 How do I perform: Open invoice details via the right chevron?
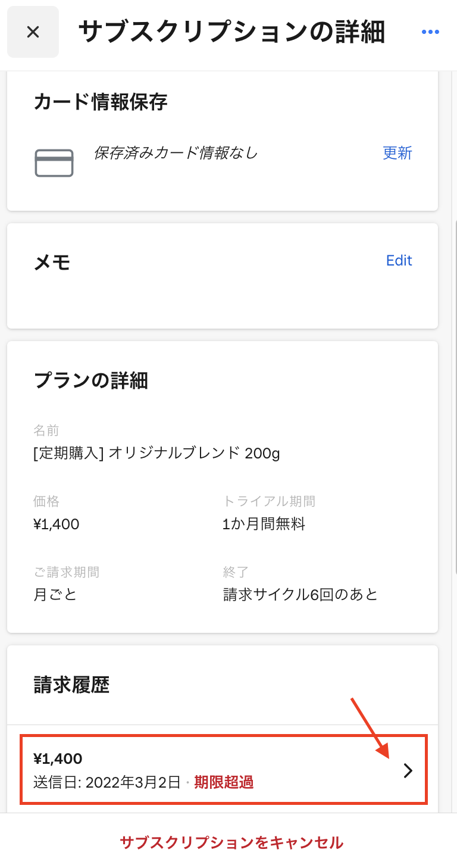pyautogui.click(x=408, y=771)
